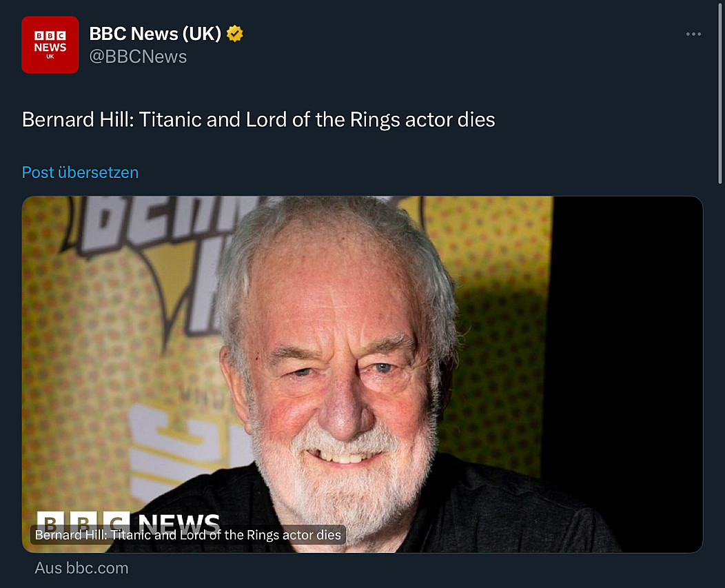This screenshot has height=588, width=725.
Task: Click the Bernard Hill headline post text
Action: tap(258, 119)
